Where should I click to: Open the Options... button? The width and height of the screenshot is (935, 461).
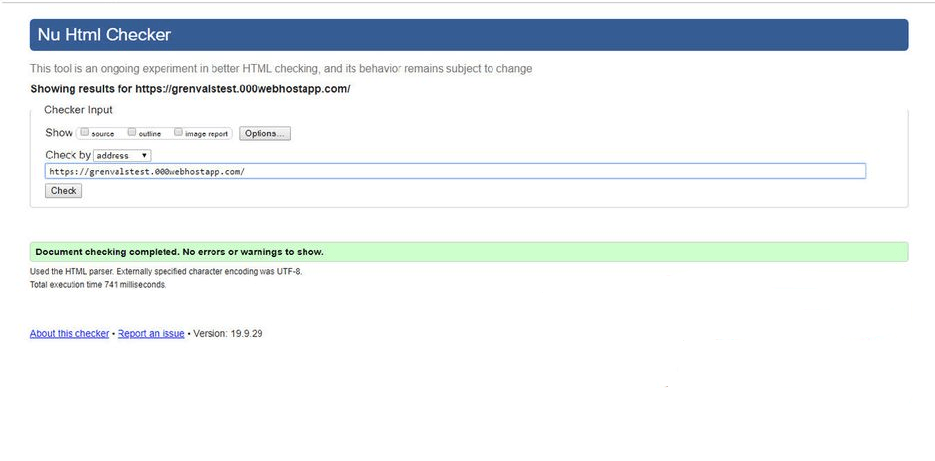point(265,134)
